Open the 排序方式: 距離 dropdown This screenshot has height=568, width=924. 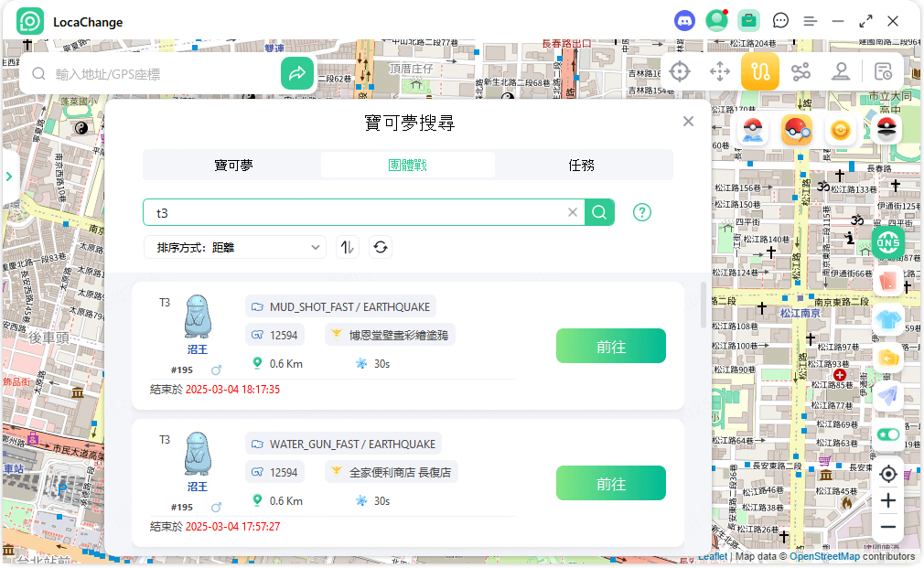click(235, 248)
